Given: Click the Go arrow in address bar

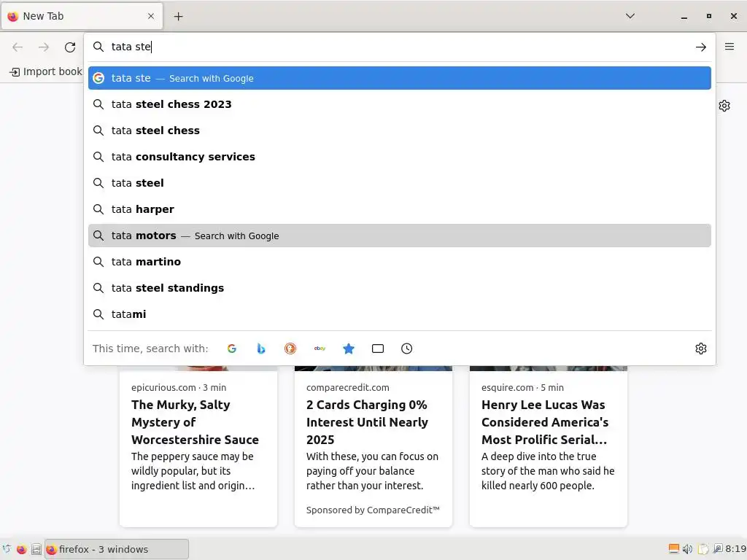Looking at the screenshot, I should pos(701,47).
